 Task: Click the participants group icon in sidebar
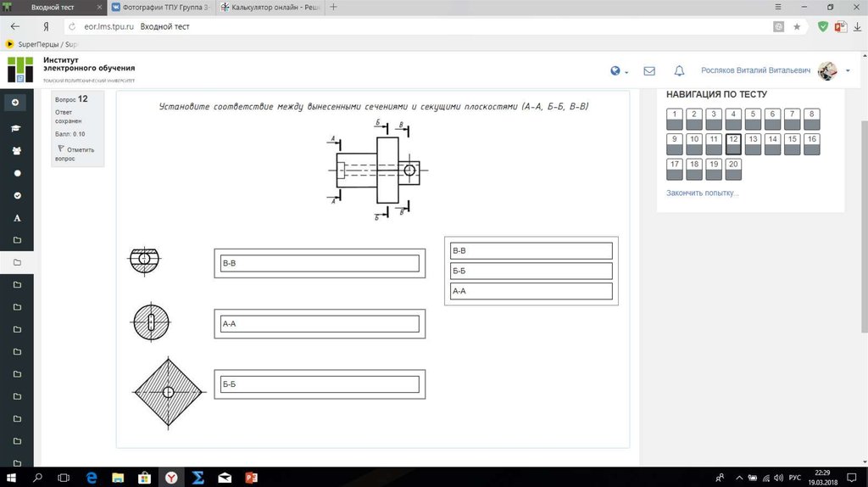coord(17,150)
